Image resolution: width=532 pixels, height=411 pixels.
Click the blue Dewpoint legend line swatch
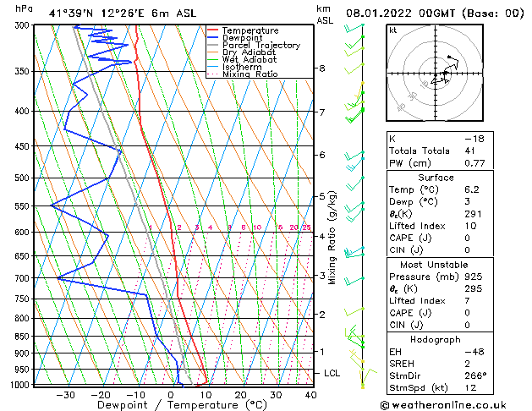213,37
